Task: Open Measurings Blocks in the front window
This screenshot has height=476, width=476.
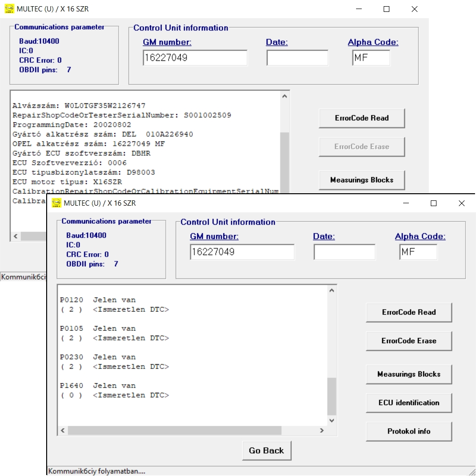Action: (x=408, y=374)
